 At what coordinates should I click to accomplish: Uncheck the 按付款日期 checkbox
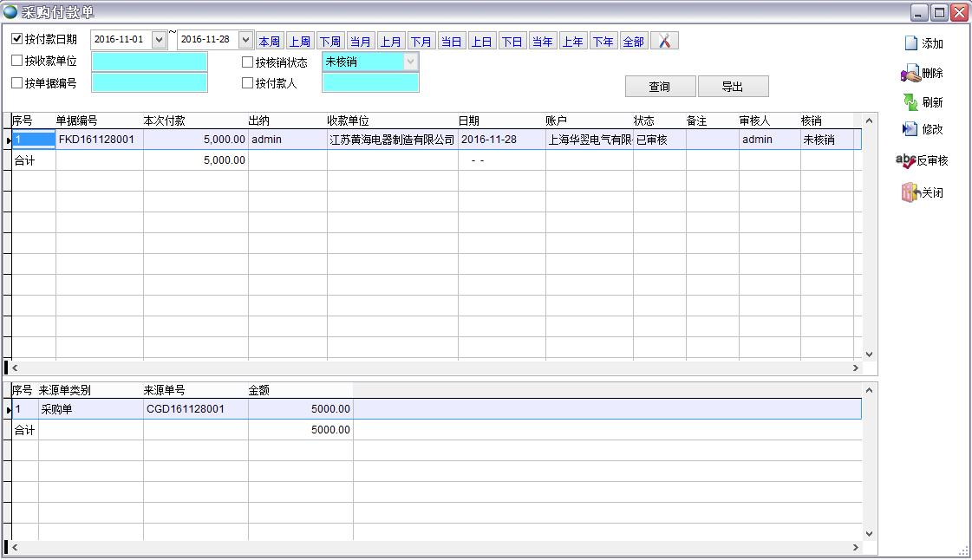pos(17,39)
